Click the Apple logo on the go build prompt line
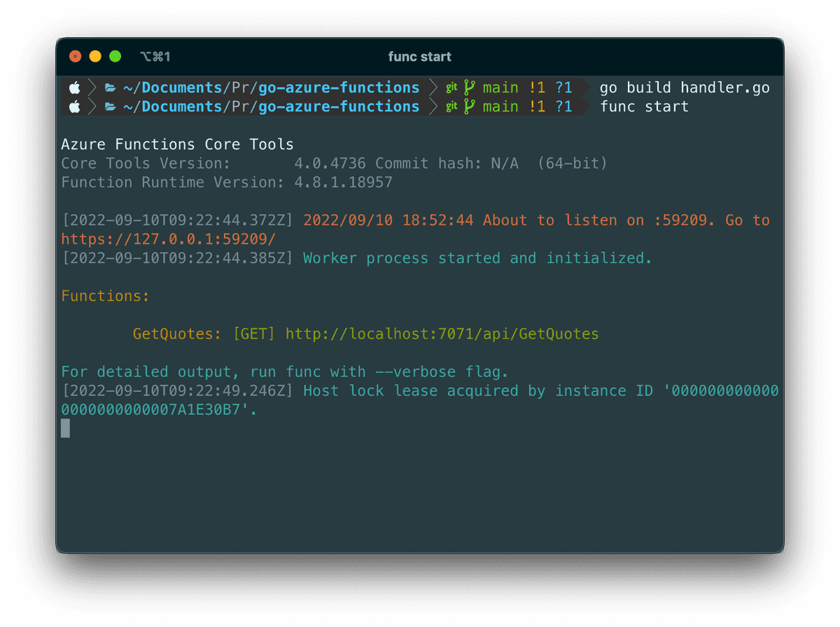 pyautogui.click(x=75, y=87)
